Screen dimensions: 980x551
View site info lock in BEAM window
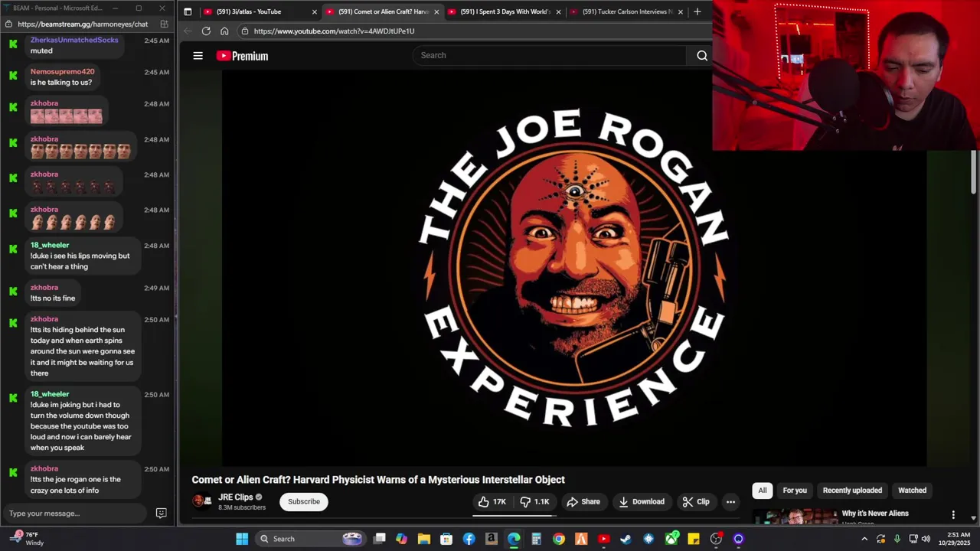(x=8, y=24)
